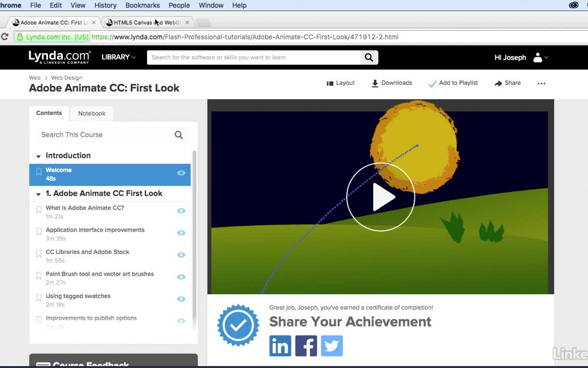
Task: Click the browser reload icon
Action: tap(5, 37)
